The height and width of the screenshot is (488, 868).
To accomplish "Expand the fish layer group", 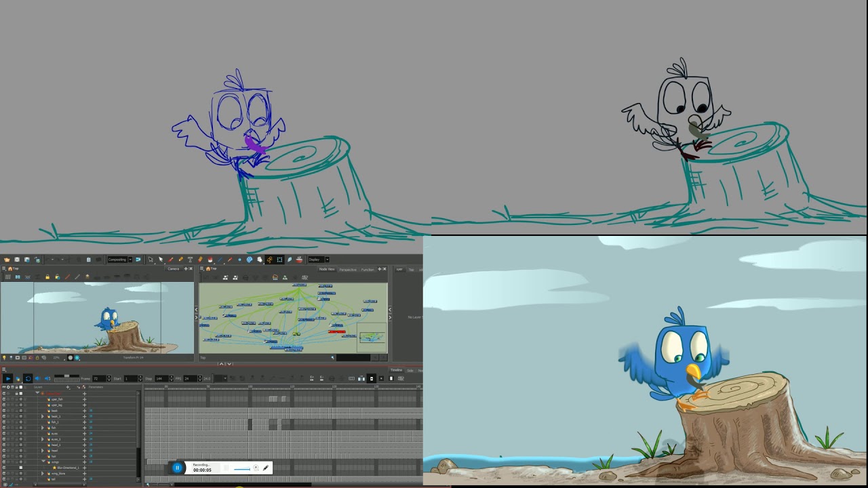I will 42,428.
